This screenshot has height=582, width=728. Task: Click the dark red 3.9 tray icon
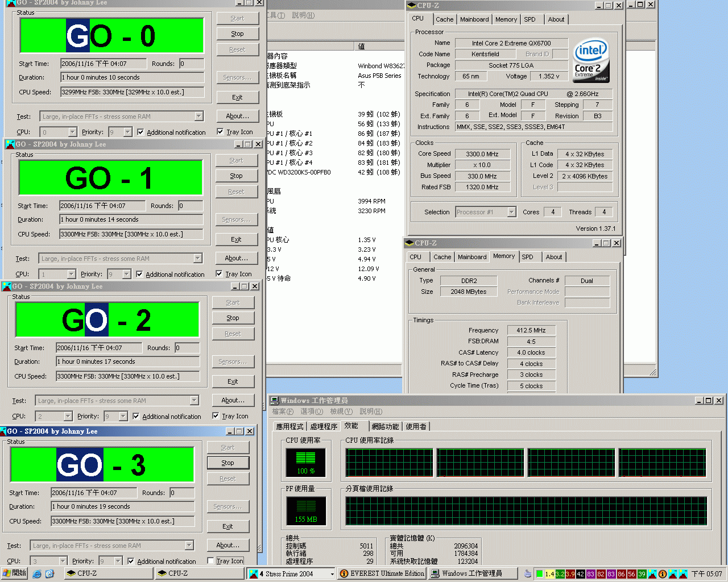tap(570, 574)
